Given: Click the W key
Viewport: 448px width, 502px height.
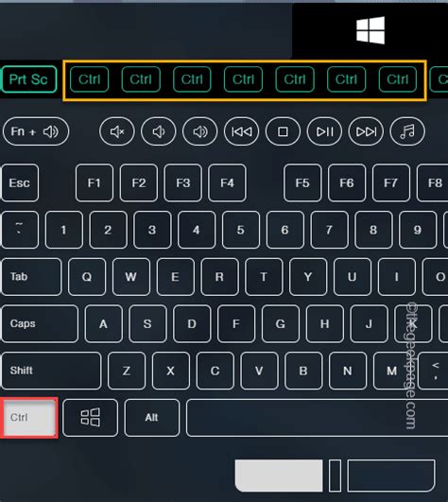Looking at the screenshot, I should (x=131, y=277).
